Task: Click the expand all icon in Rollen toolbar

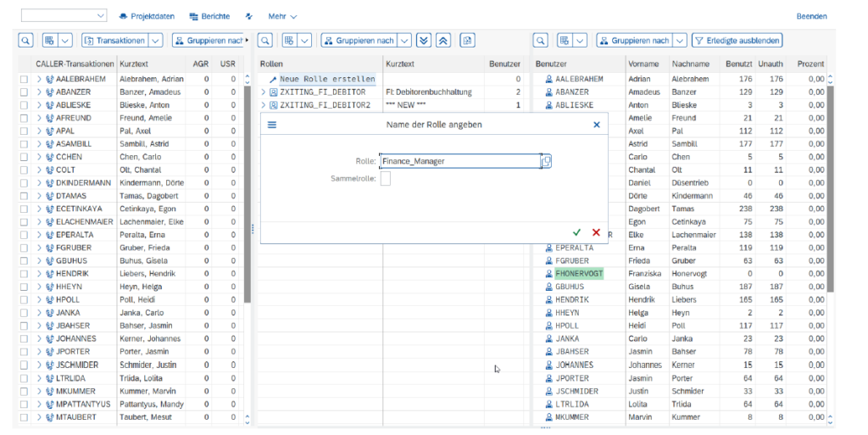Action: 426,40
